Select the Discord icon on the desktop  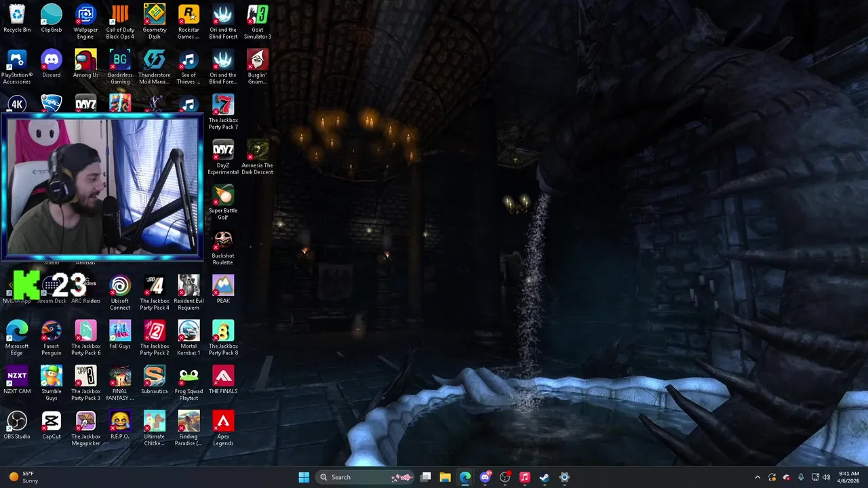52,64
